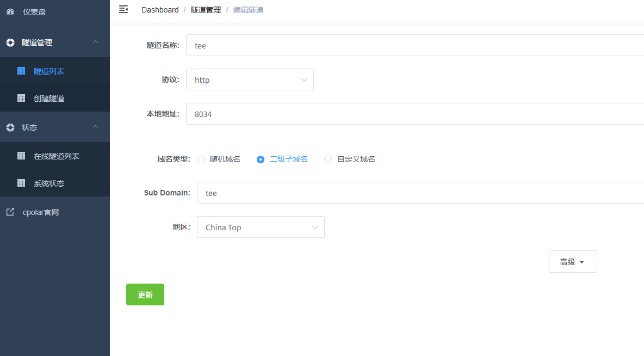Click the 状态 section icon
Screen dimensions: 644x356
click(10, 127)
